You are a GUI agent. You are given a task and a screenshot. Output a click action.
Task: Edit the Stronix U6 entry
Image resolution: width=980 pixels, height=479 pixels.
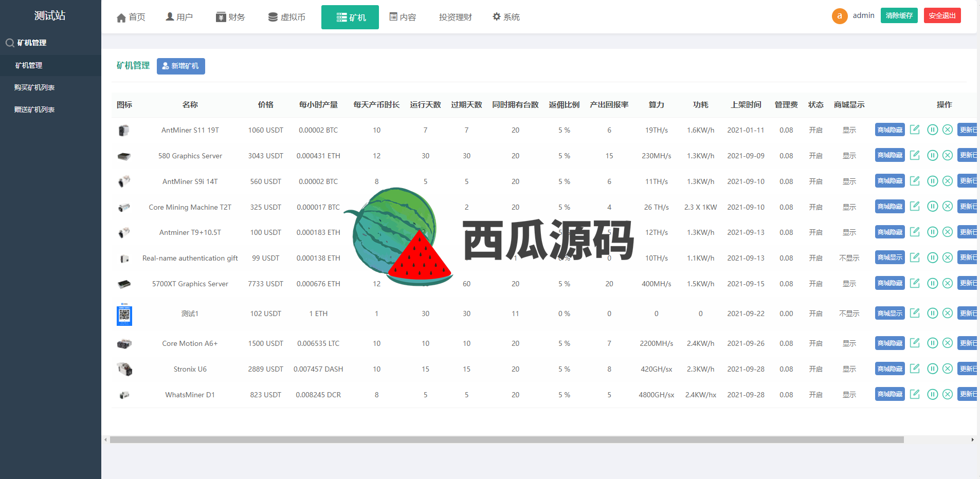[915, 369]
